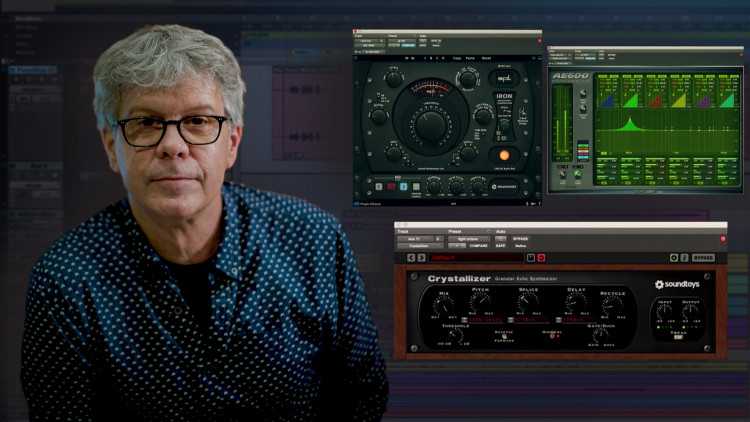Open the insert position selector in Crystallizer header
The height and width of the screenshot is (422, 750).
[439, 239]
